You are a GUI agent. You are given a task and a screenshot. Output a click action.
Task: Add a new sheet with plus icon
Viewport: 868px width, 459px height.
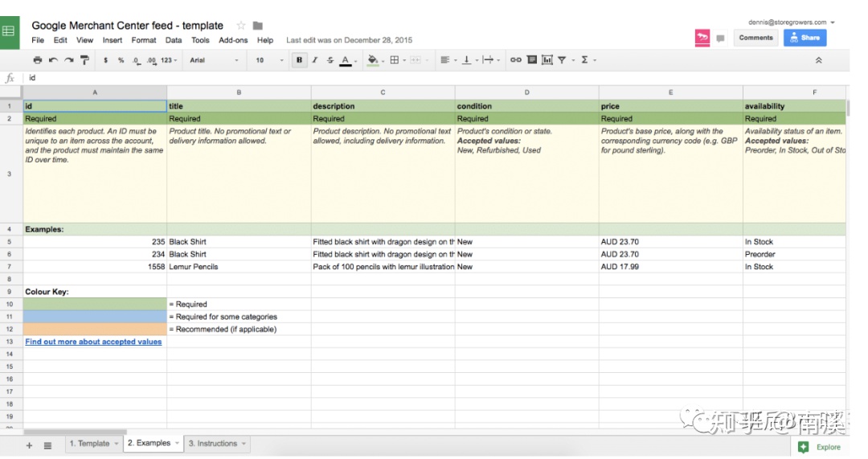tap(30, 445)
